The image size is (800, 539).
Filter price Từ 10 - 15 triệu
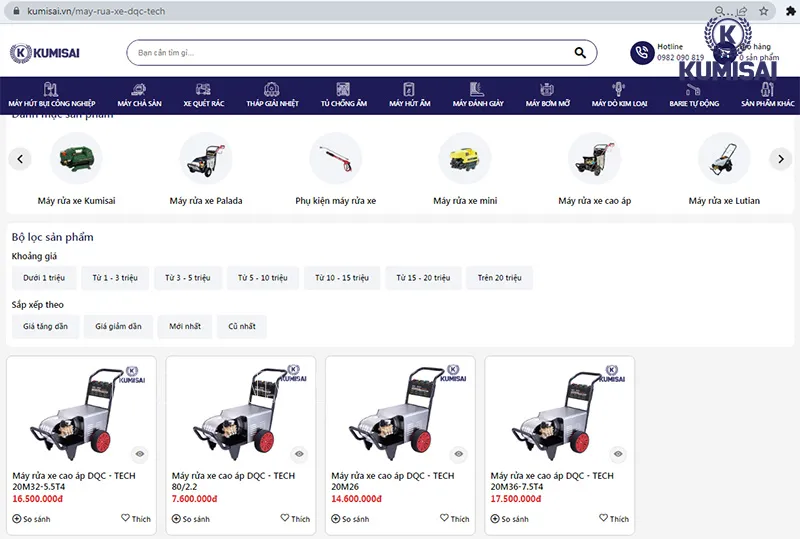point(342,278)
